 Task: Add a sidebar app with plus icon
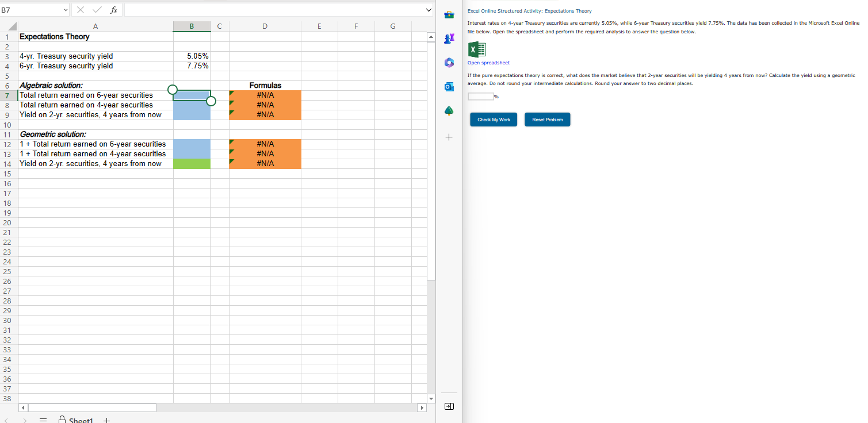(x=449, y=137)
